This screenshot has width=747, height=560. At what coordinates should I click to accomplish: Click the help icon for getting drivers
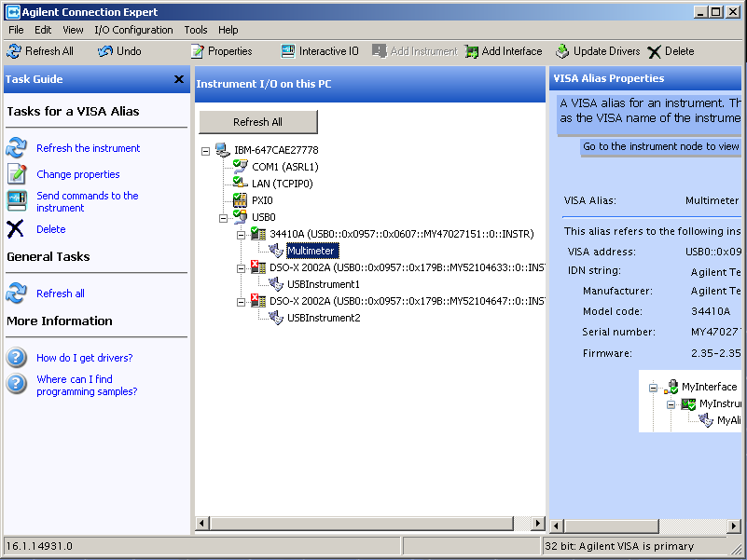[16, 357]
